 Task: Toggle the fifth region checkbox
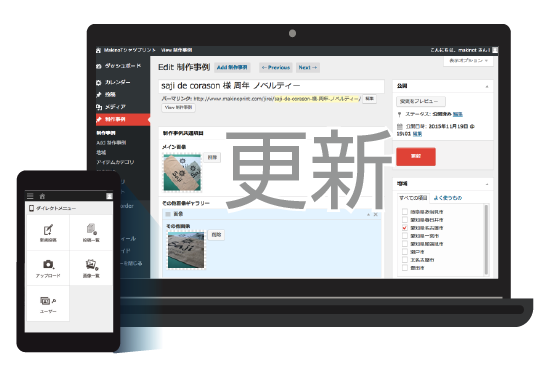click(x=405, y=244)
